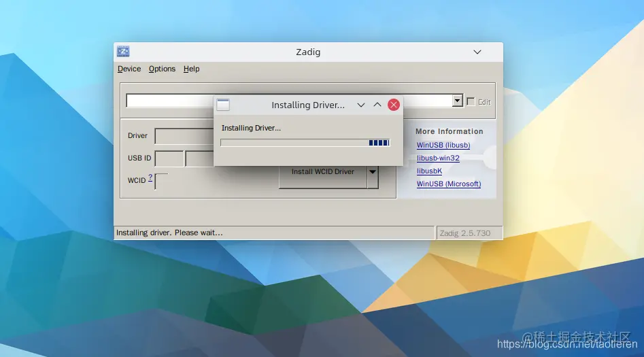Screen dimensions: 644x357
Task: Click the More Information heading
Action: coord(450,131)
